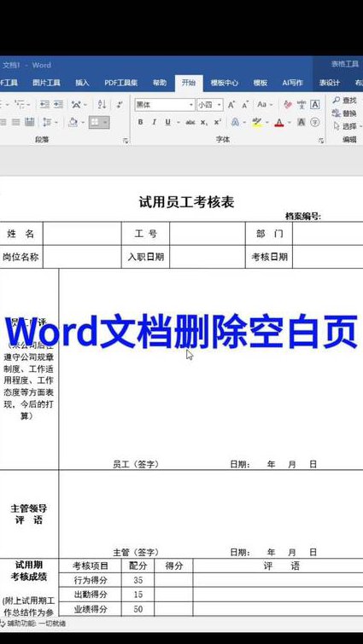363x644 pixels.
Task: Clear all formatting with eraser icon
Action: pos(288,105)
